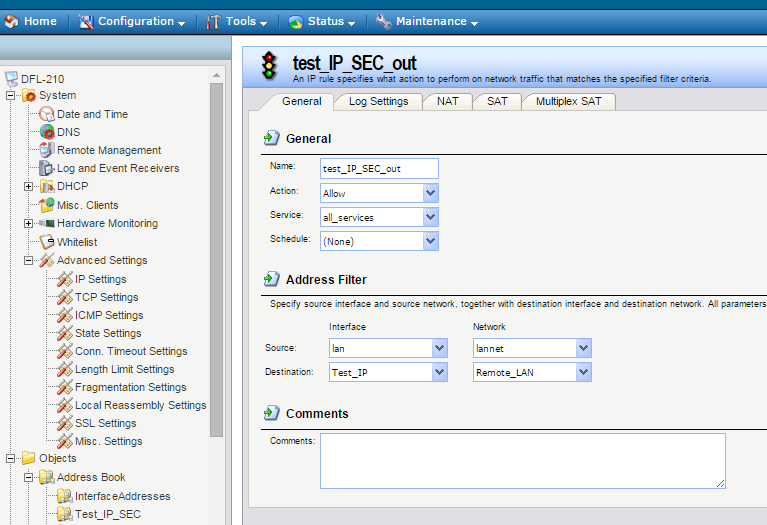The height and width of the screenshot is (525, 767).
Task: Click the Misc. Clients icon
Action: (47, 205)
